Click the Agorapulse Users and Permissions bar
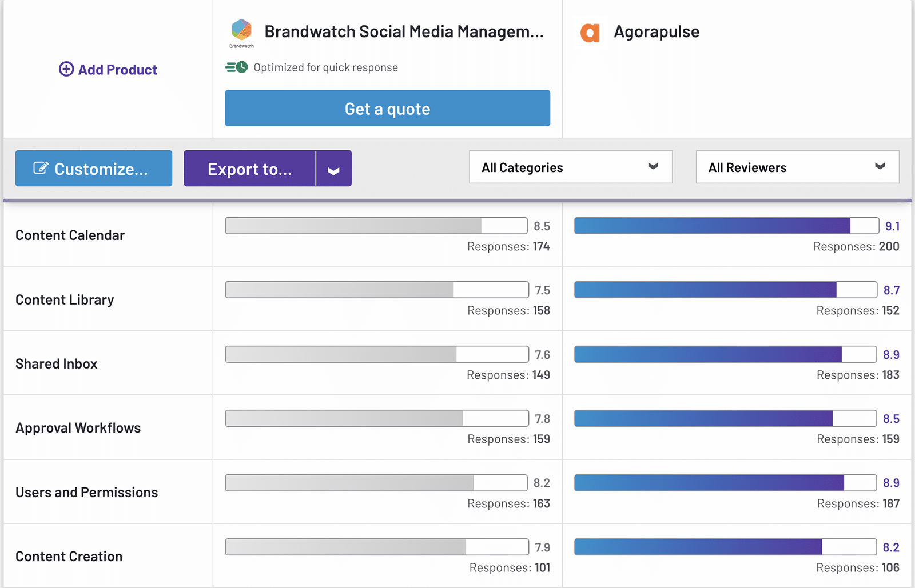This screenshot has width=915, height=588. tap(725, 483)
